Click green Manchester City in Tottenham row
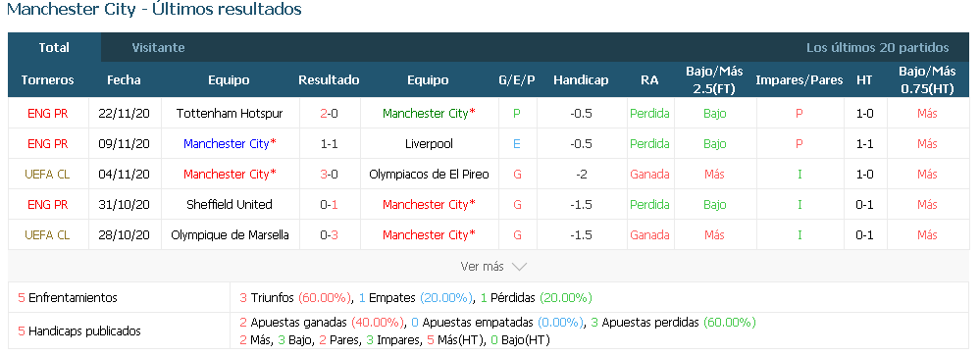The width and height of the screenshot is (980, 356). (429, 114)
